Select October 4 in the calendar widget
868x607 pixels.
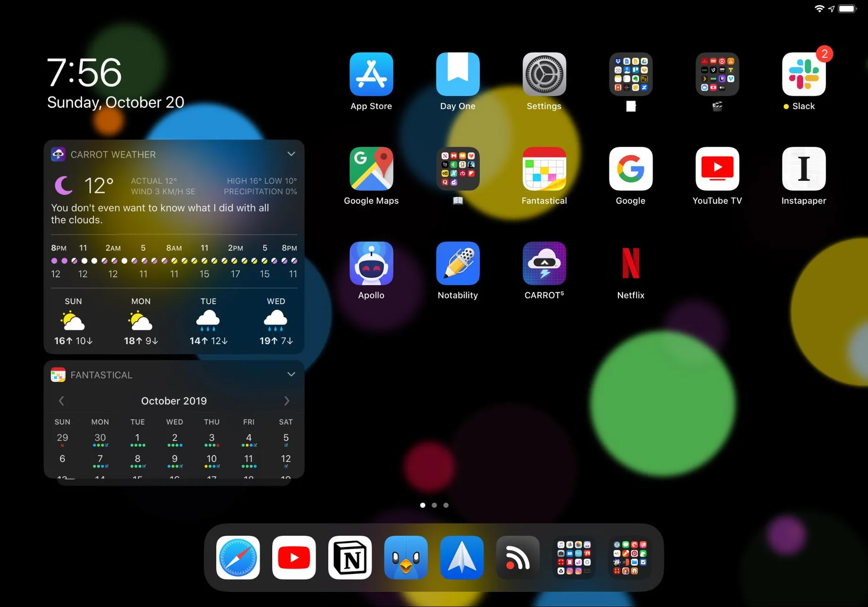pyautogui.click(x=249, y=439)
